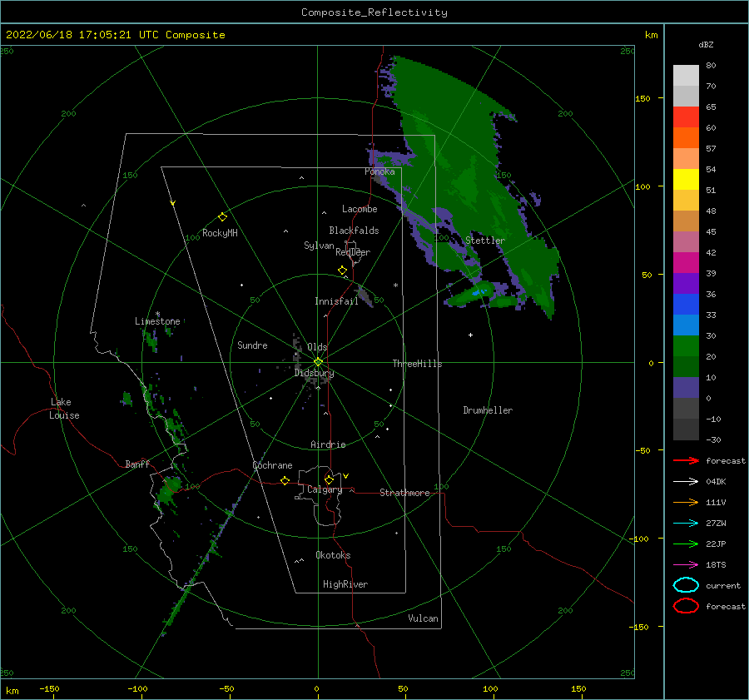Click the Drumheller town label
The width and height of the screenshot is (749, 700).
(488, 410)
